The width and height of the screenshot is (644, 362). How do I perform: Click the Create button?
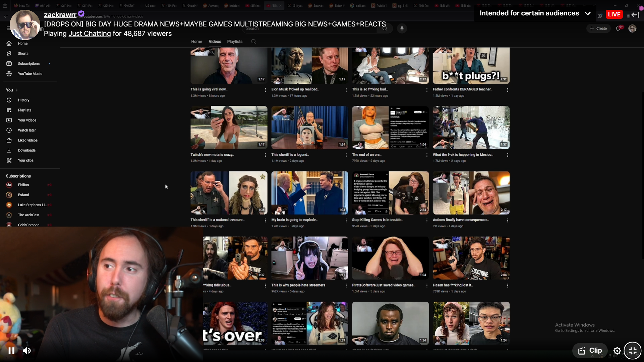598,28
